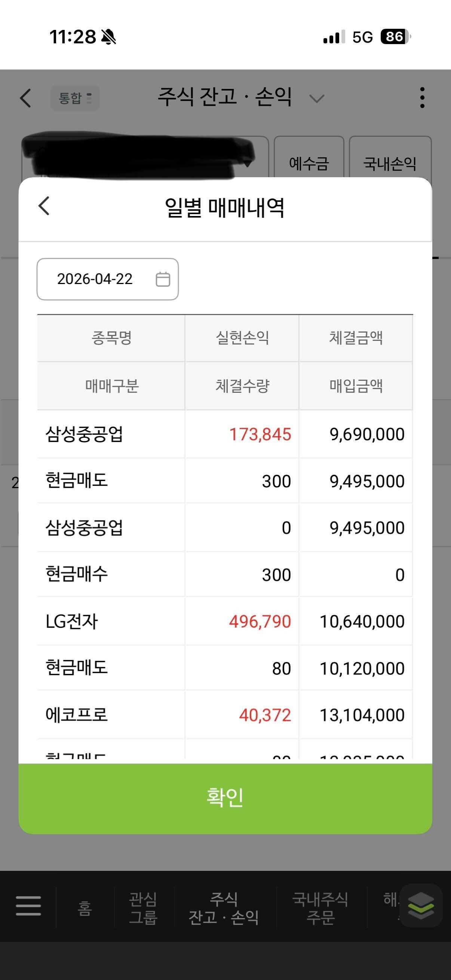Tap the muted bell icon in the status bar
The width and height of the screenshot is (451, 980).
pyautogui.click(x=109, y=37)
